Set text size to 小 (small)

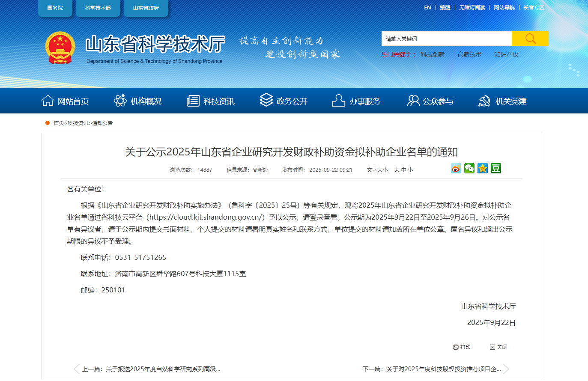(x=410, y=170)
